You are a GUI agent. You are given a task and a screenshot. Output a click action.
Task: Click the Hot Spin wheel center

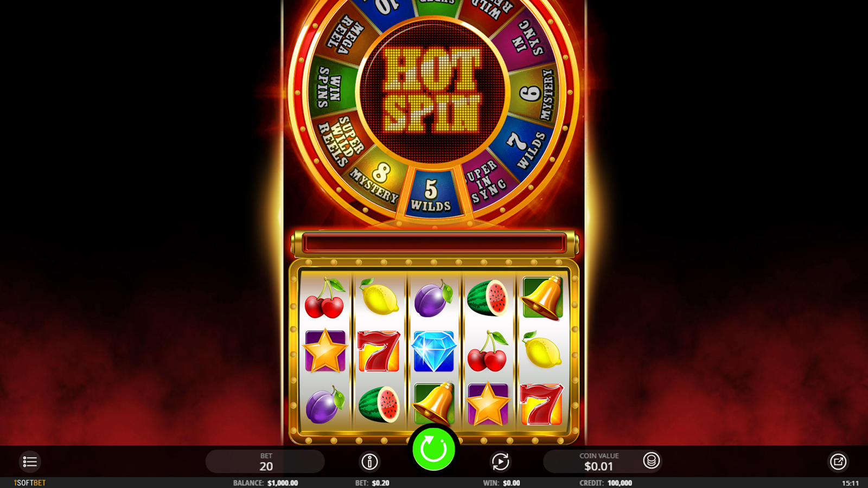pos(433,90)
